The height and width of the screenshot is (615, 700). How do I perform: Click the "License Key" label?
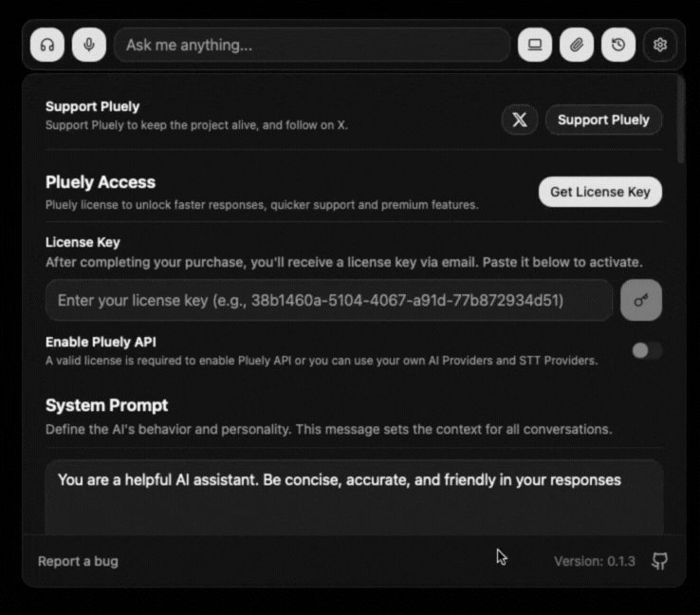pyautogui.click(x=83, y=242)
